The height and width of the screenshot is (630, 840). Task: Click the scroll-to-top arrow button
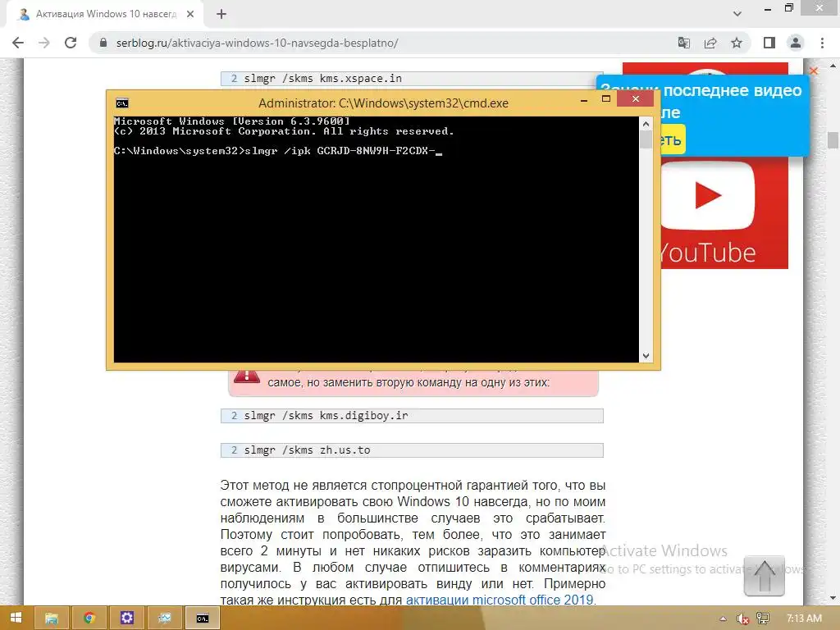764,576
